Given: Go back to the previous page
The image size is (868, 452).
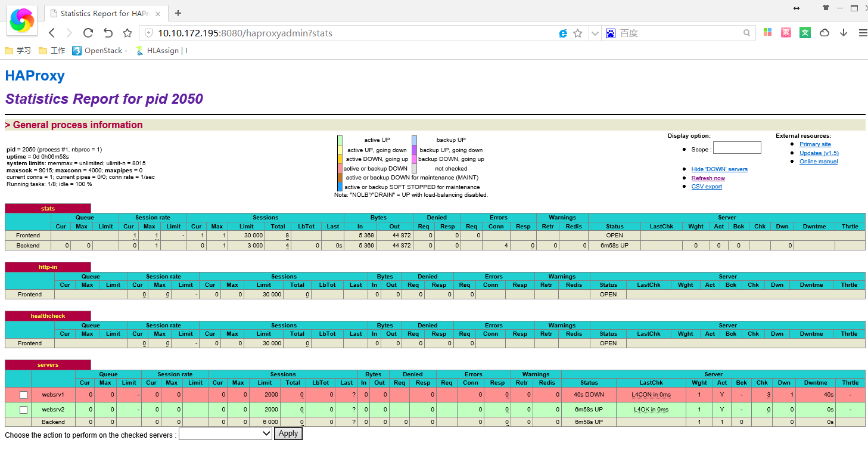Looking at the screenshot, I should tap(52, 33).
